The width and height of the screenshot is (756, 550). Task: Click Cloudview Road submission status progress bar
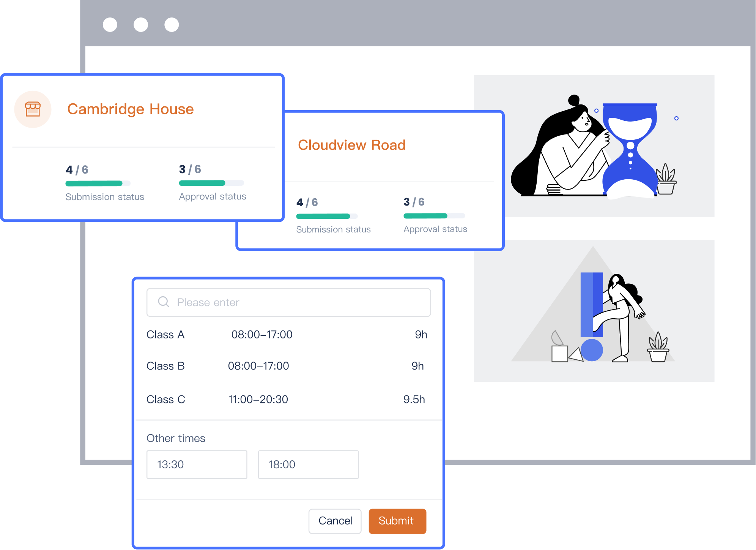click(326, 217)
